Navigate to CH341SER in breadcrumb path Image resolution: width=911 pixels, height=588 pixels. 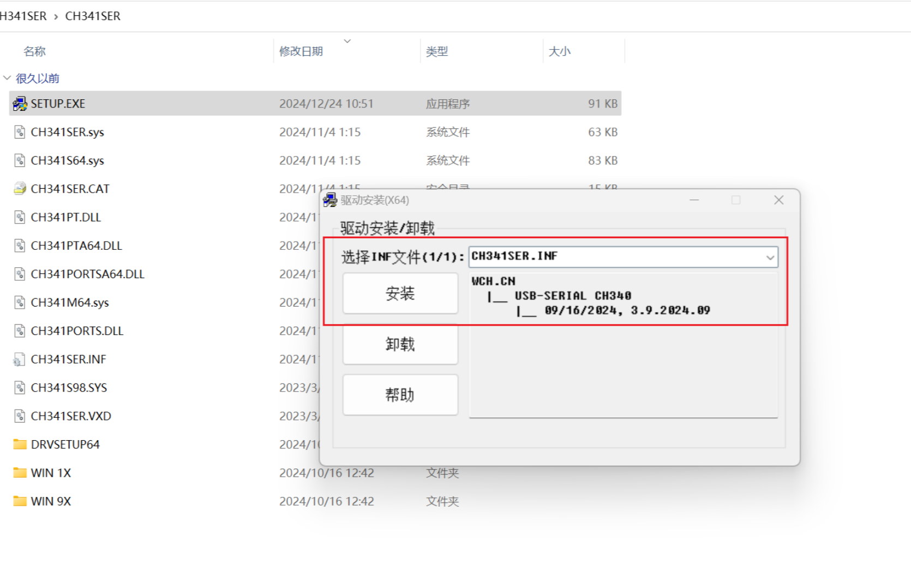[x=93, y=16]
